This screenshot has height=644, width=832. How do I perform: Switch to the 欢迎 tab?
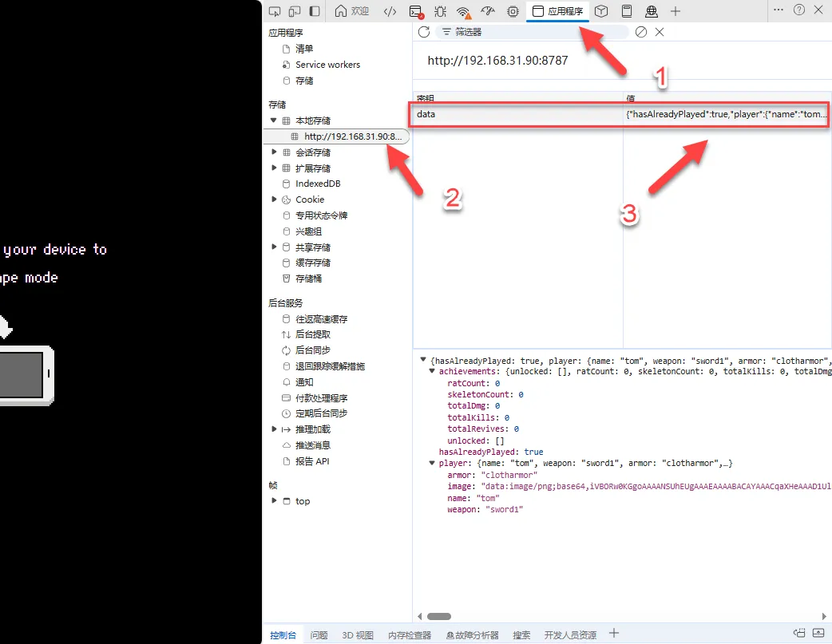pos(352,11)
